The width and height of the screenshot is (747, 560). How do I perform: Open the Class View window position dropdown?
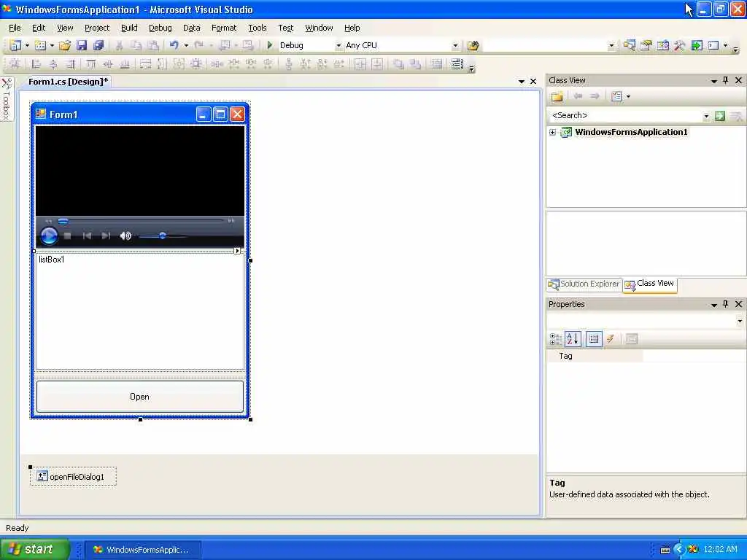point(713,81)
